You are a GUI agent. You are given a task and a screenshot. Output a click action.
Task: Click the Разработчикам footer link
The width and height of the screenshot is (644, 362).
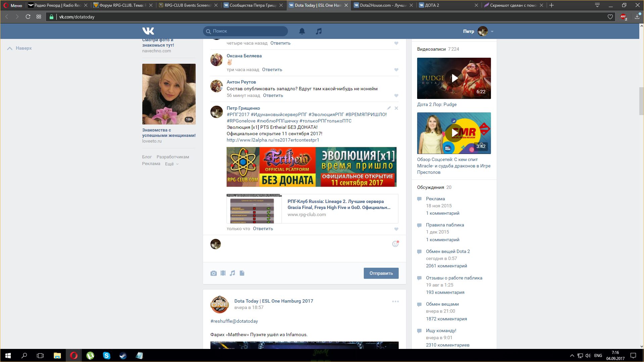coord(173,157)
